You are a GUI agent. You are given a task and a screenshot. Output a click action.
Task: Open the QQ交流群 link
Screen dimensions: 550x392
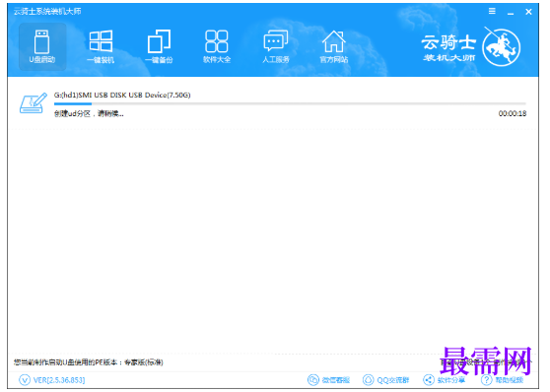393,380
